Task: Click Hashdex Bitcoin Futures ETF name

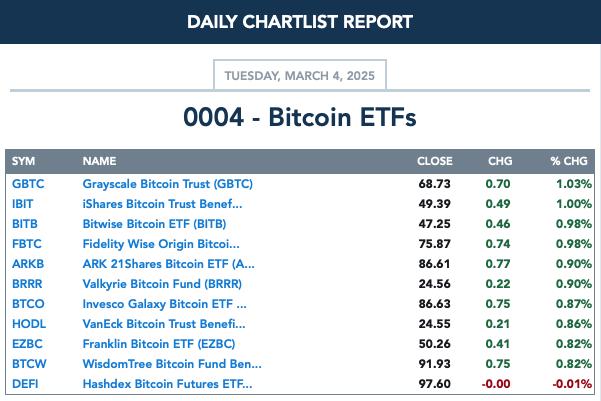Action: [x=167, y=384]
